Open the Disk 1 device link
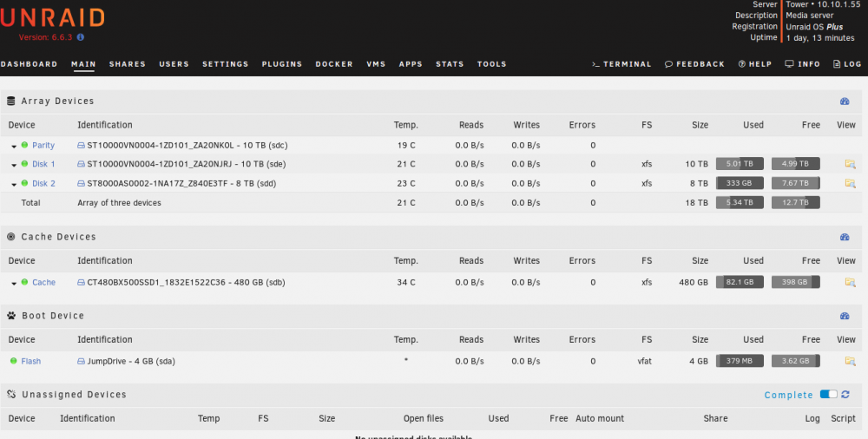Viewport: 868px width, 439px height. coord(43,164)
